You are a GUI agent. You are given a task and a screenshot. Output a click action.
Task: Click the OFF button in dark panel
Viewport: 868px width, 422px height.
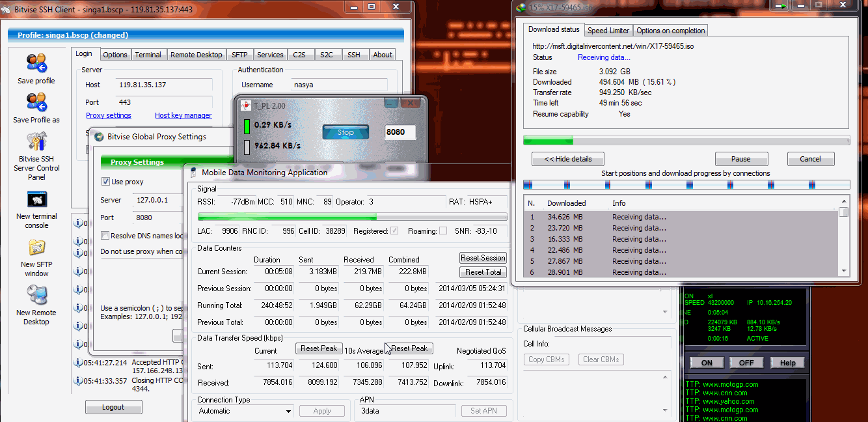[x=746, y=363]
